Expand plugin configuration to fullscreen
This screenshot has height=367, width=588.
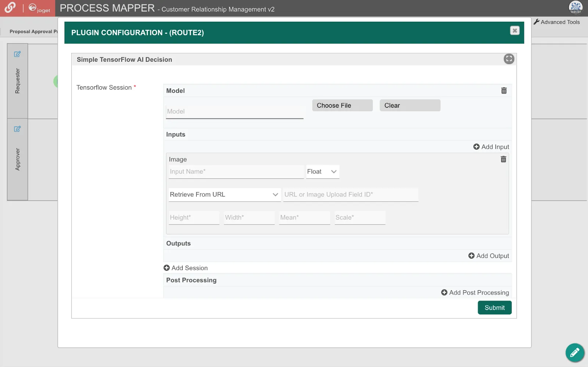pyautogui.click(x=509, y=59)
